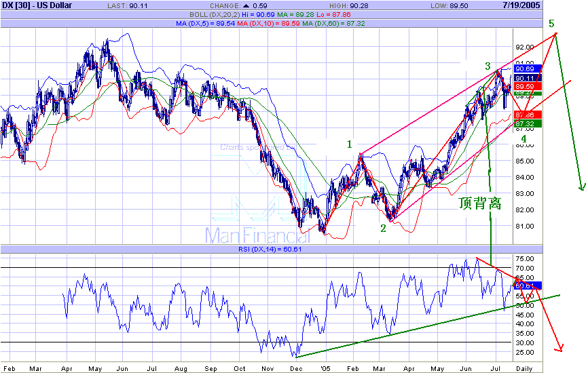Select the green wave label 3

pos(488,66)
